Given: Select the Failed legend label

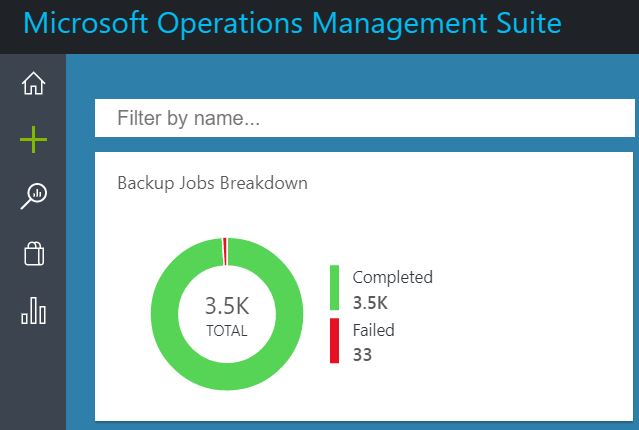Looking at the screenshot, I should tap(374, 330).
